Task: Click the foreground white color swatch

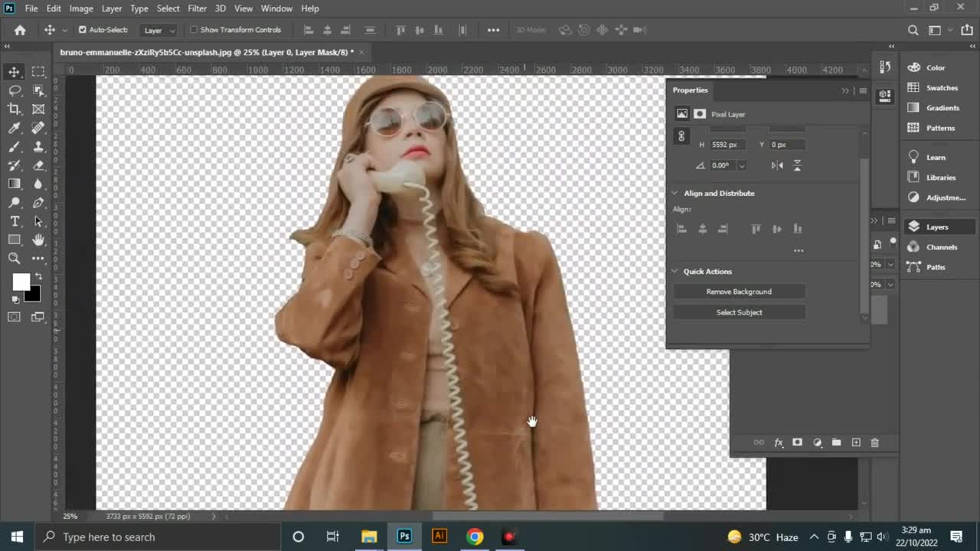Action: [21, 282]
